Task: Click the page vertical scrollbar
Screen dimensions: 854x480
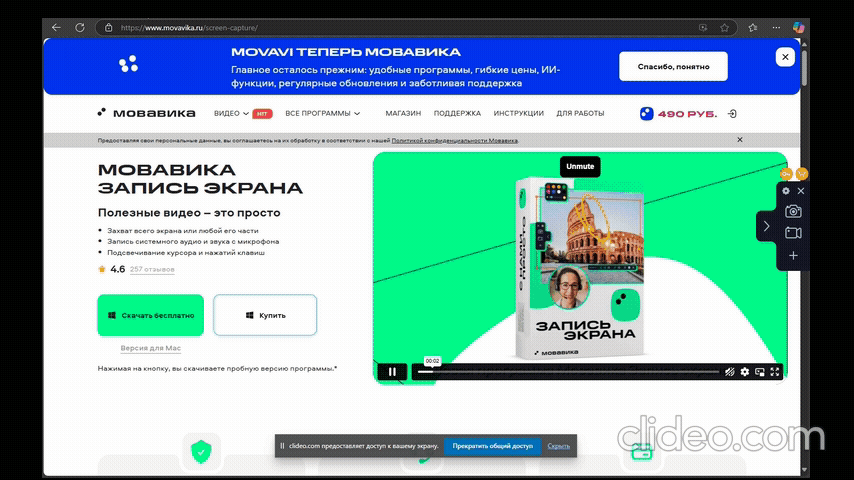Action: click(804, 68)
